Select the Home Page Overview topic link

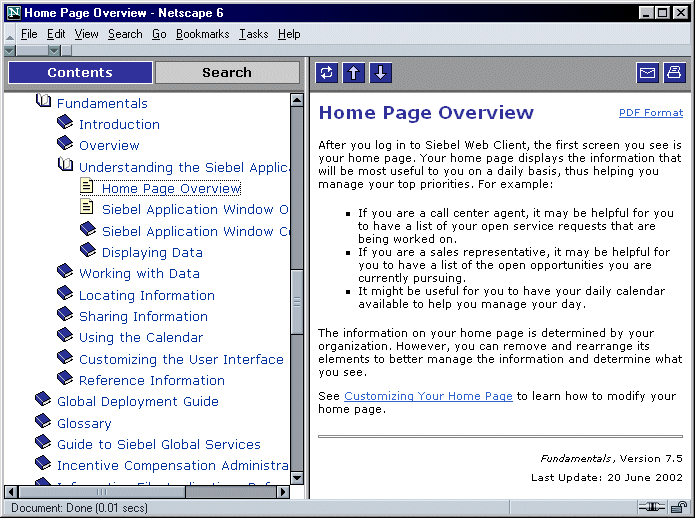click(171, 188)
